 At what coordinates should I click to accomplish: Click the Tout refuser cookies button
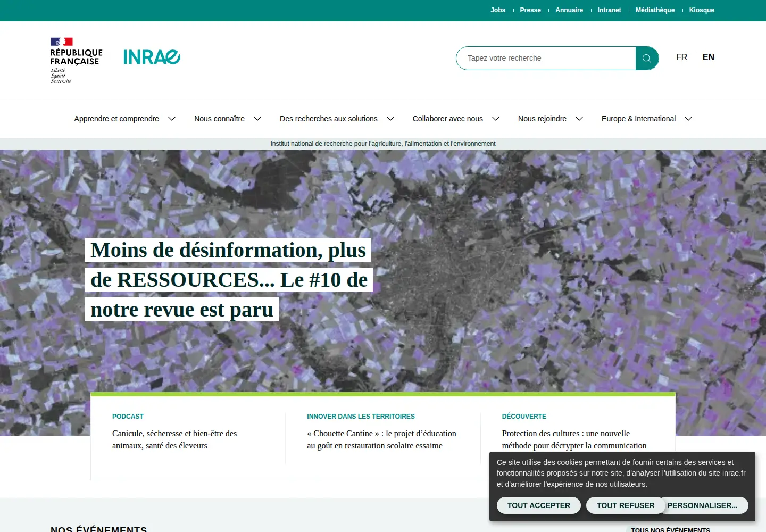pyautogui.click(x=626, y=505)
